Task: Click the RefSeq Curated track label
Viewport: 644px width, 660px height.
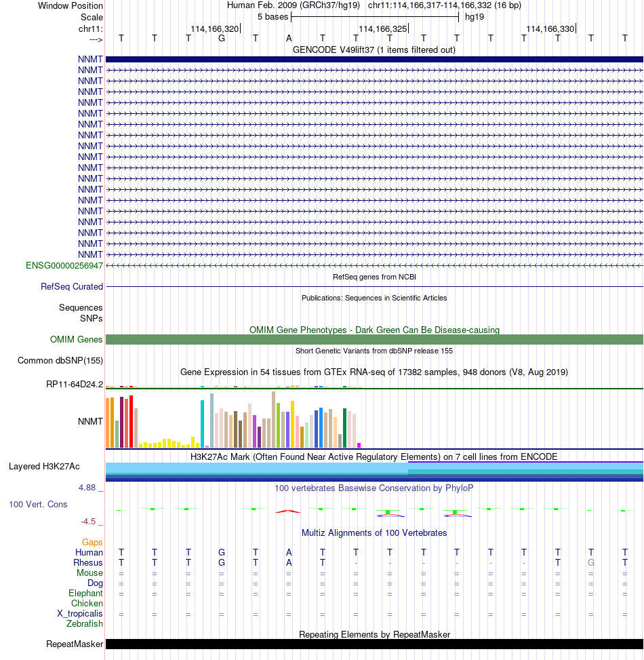Action: tap(71, 287)
